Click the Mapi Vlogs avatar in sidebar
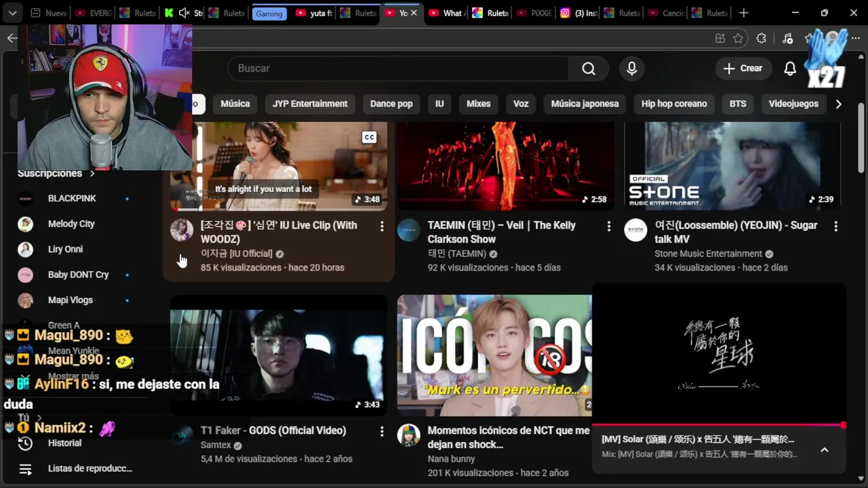Screen dimensions: 868x488 25,300
